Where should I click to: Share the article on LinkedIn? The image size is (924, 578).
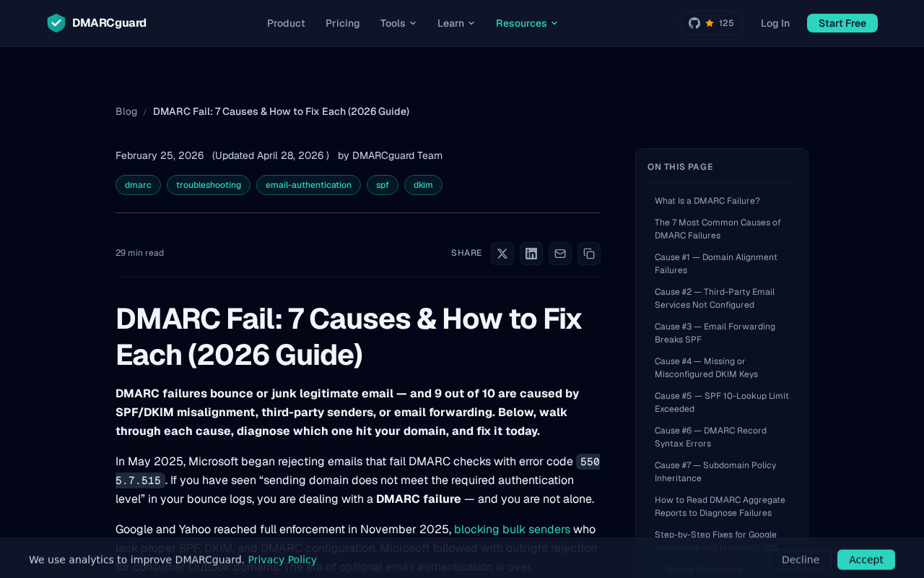tap(531, 254)
